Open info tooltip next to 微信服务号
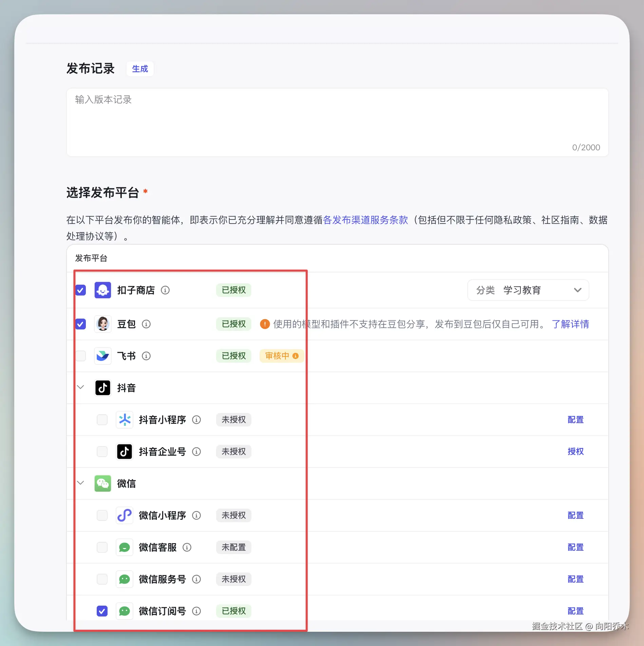Image resolution: width=644 pixels, height=646 pixels. coord(196,579)
